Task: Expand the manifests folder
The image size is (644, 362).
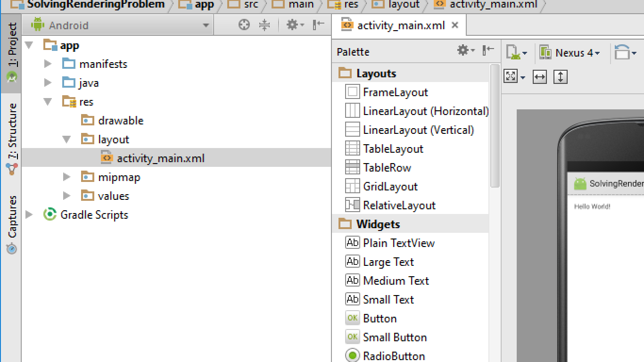Action: click(48, 64)
